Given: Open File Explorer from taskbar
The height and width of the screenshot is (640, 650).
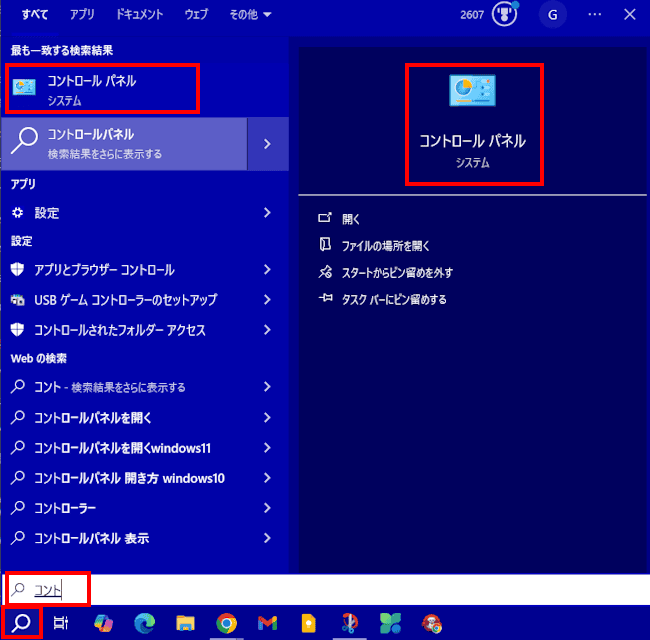Looking at the screenshot, I should pos(185,623).
